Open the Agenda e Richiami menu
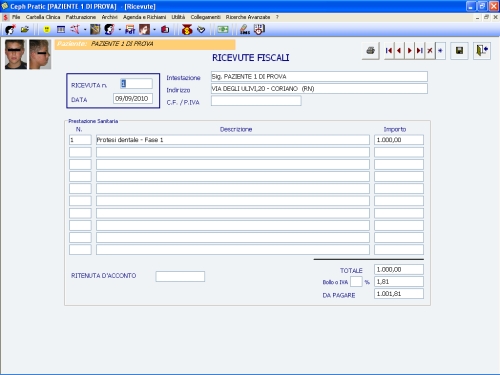Screen dimensions: 500x375 [144, 17]
